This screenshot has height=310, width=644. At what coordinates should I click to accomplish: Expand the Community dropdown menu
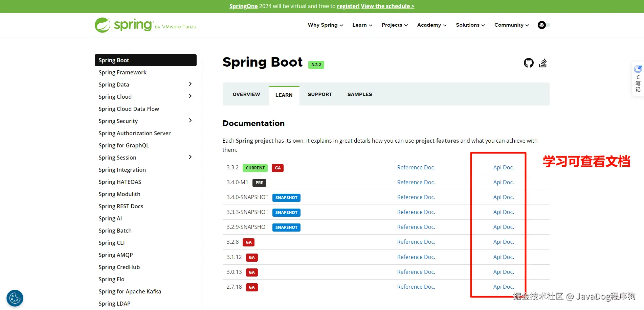coord(512,25)
